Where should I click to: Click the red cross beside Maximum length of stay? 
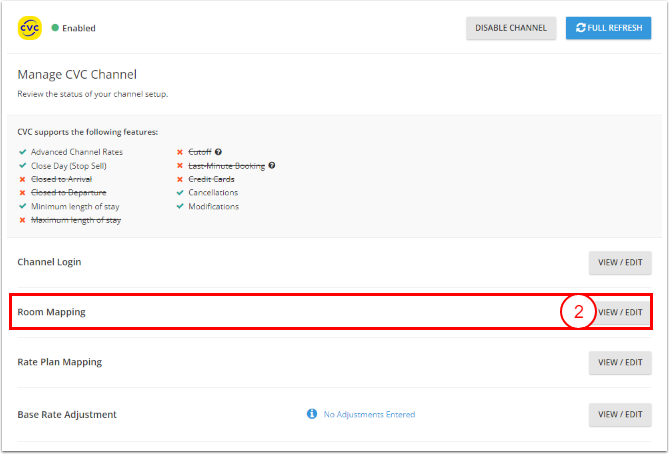(x=22, y=220)
